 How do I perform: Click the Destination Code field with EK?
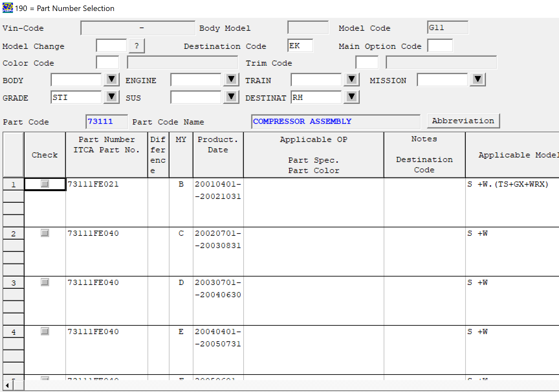tap(300, 46)
